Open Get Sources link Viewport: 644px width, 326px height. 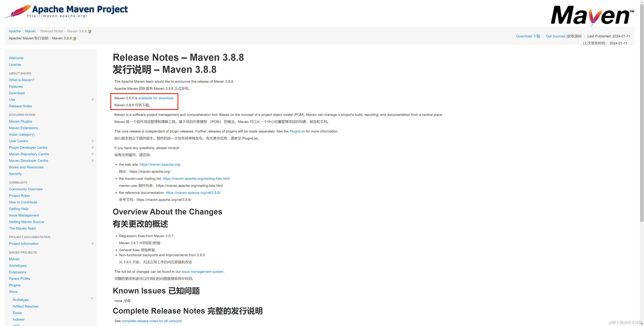click(x=555, y=36)
